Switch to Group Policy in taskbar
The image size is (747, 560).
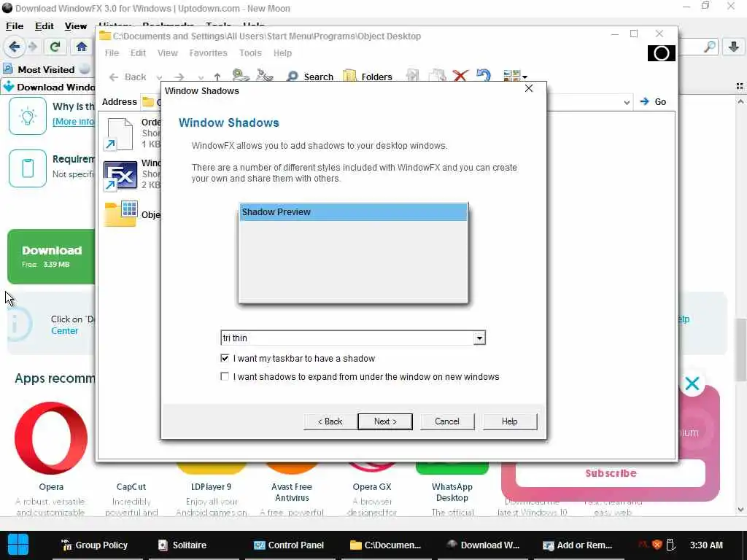94,545
